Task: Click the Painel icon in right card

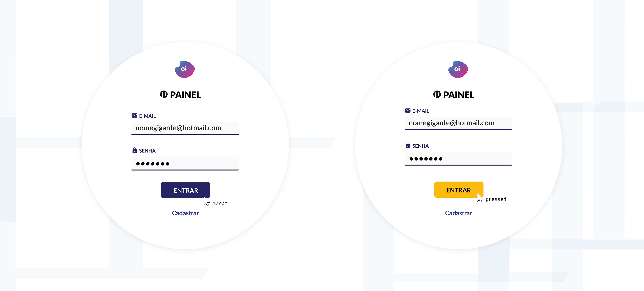Action: tap(437, 94)
